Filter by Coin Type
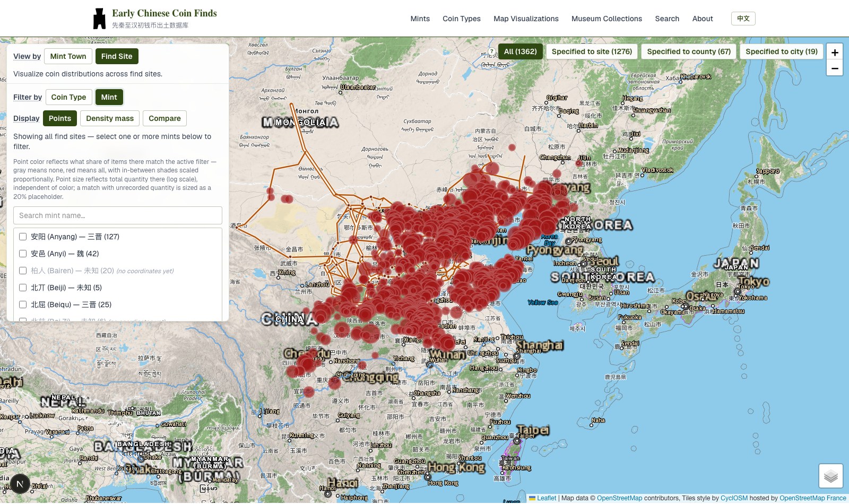The width and height of the screenshot is (849, 504). coord(68,97)
